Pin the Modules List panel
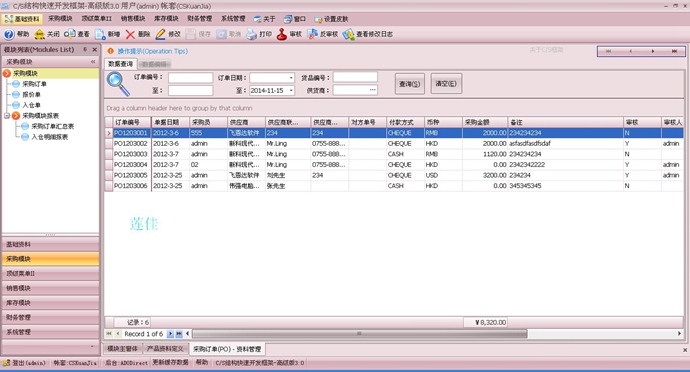Image resolution: width=690 pixels, height=372 pixels. click(x=85, y=49)
